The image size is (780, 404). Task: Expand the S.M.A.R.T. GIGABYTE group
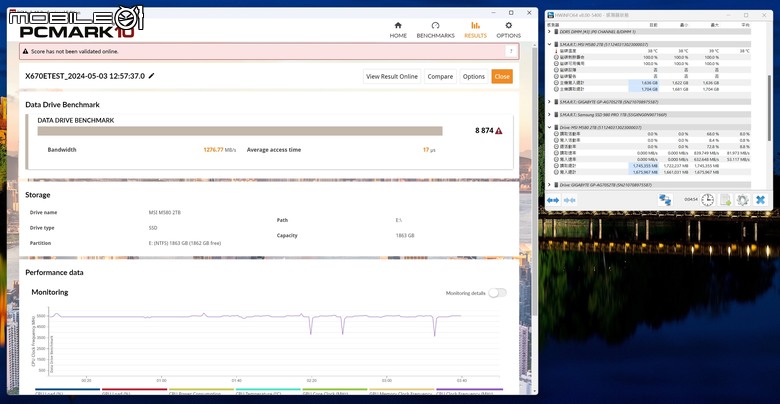click(x=550, y=101)
